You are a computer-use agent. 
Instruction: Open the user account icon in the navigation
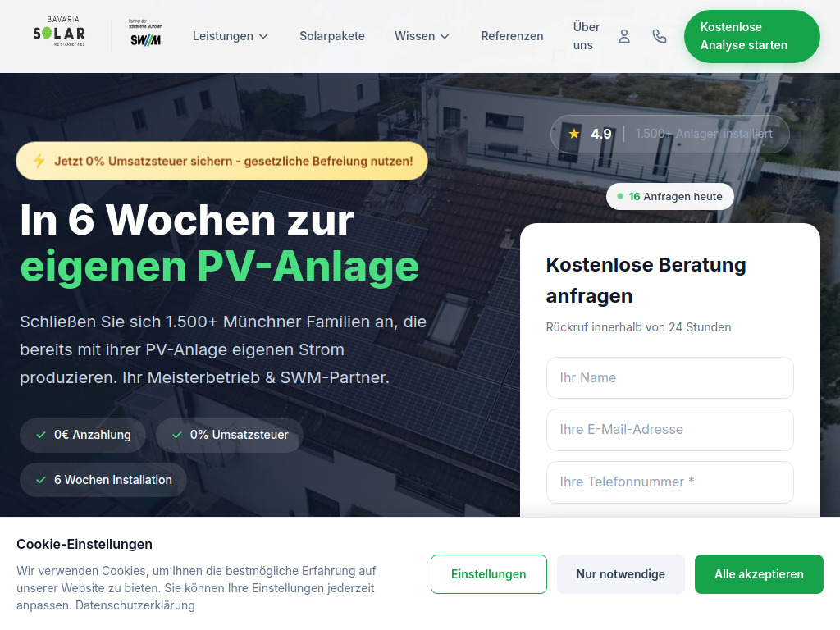[624, 36]
